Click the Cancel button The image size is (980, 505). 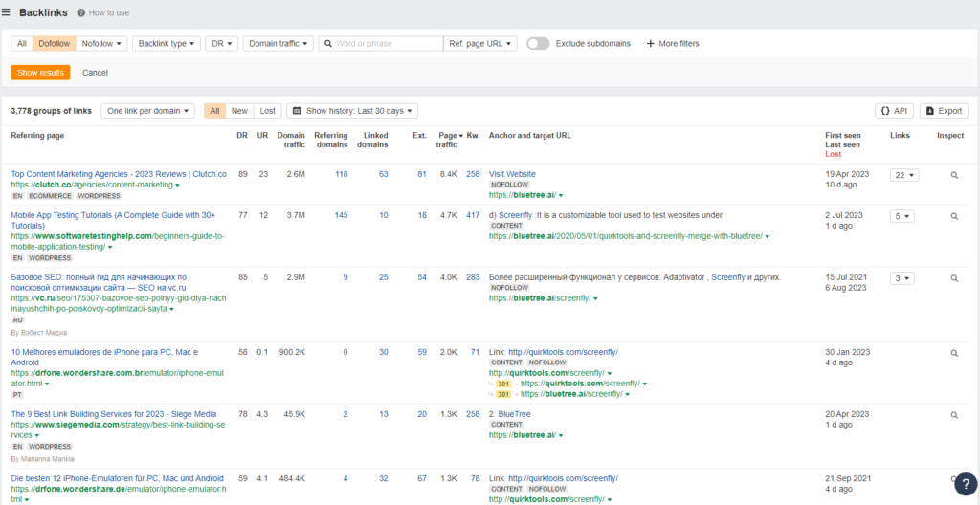(95, 73)
